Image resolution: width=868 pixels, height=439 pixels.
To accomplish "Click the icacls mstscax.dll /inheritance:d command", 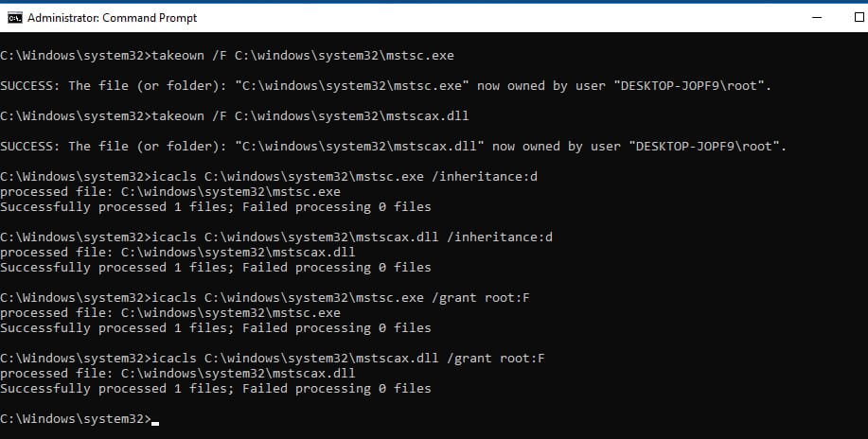I will tap(276, 237).
